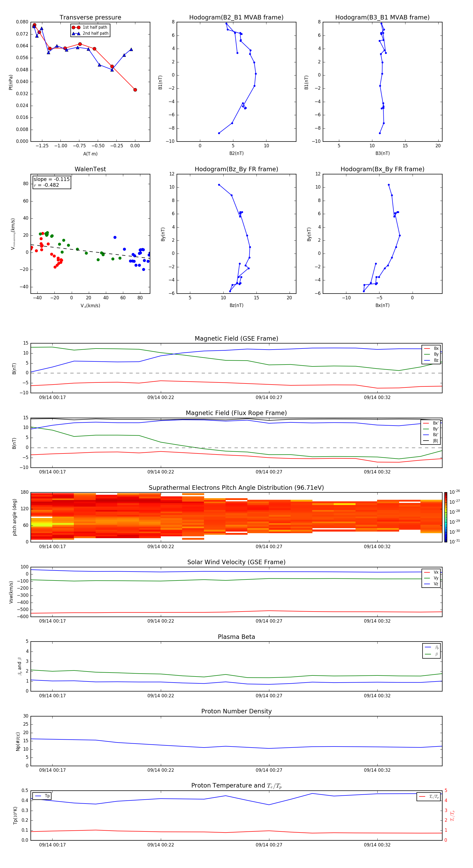
Task: Click the Bz legend entry in GSE magnetic field plot
Action: [431, 360]
